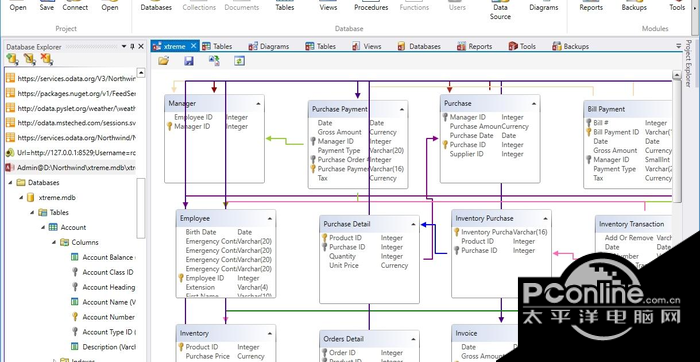The height and width of the screenshot is (362, 700).
Task: Switch to the Diagrams tab
Action: point(269,46)
